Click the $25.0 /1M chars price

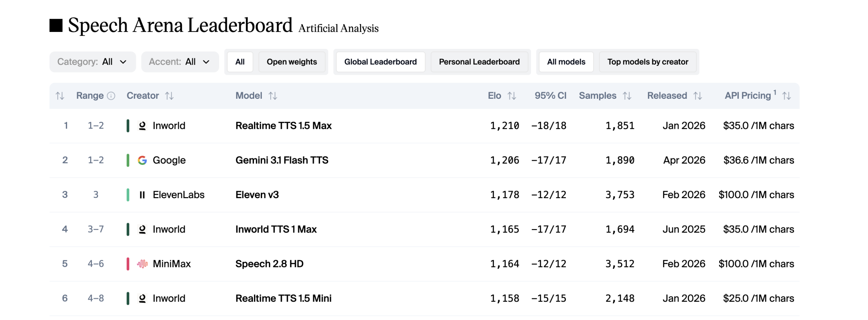[x=758, y=298]
